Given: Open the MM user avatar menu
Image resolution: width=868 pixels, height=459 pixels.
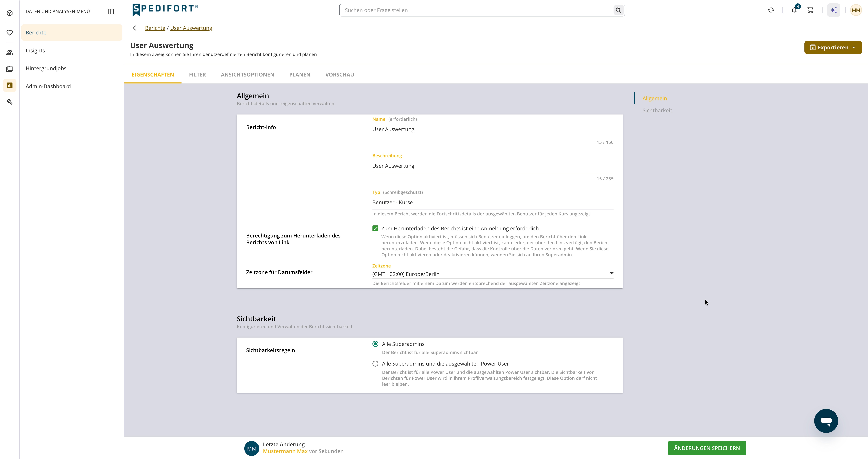Looking at the screenshot, I should pyautogui.click(x=856, y=10).
